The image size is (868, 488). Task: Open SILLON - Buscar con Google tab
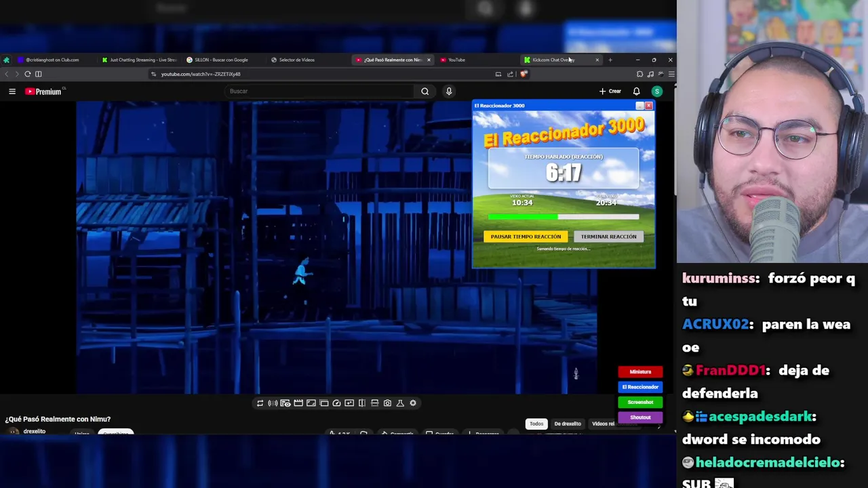click(x=222, y=60)
